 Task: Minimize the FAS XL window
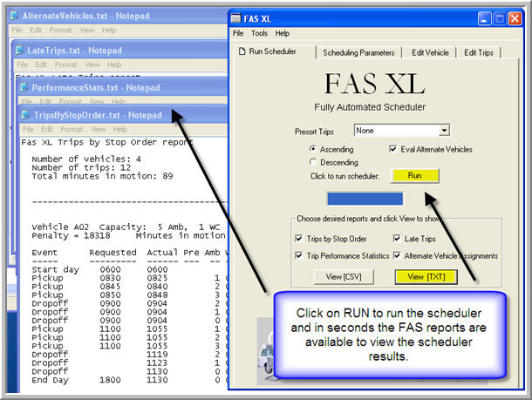(485, 18)
